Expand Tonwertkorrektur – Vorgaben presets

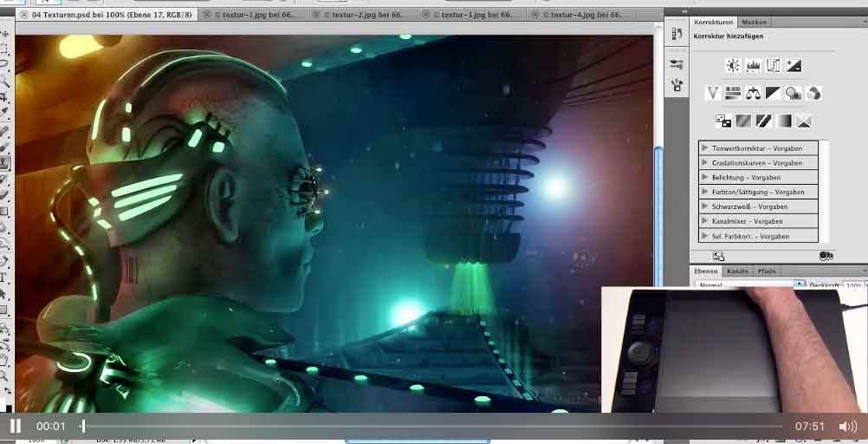coord(705,148)
